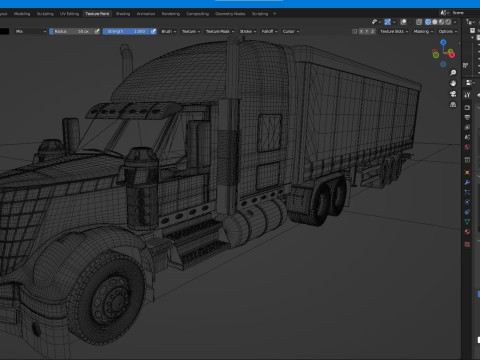
Task: Switch perspective/orthographic projection
Action: click(453, 105)
